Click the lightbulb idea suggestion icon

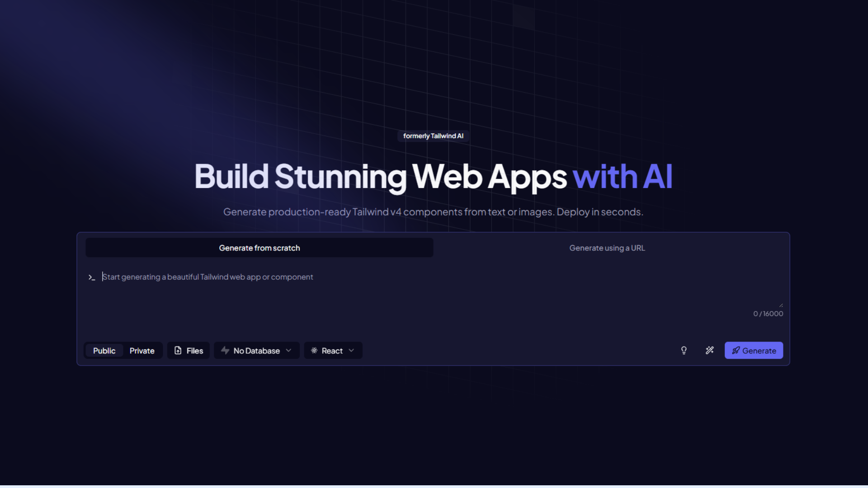pyautogui.click(x=684, y=350)
